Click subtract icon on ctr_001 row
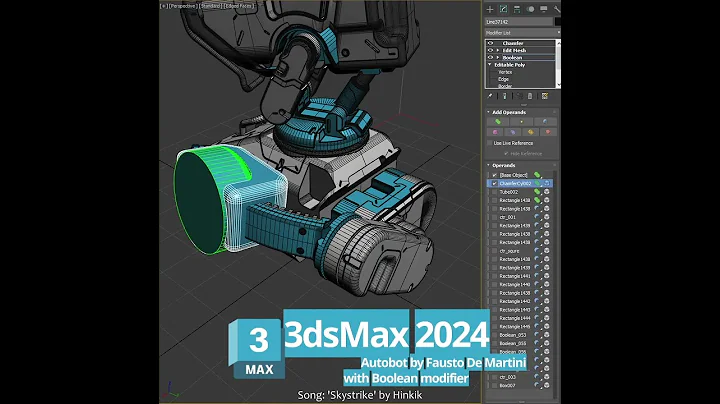 [537, 217]
